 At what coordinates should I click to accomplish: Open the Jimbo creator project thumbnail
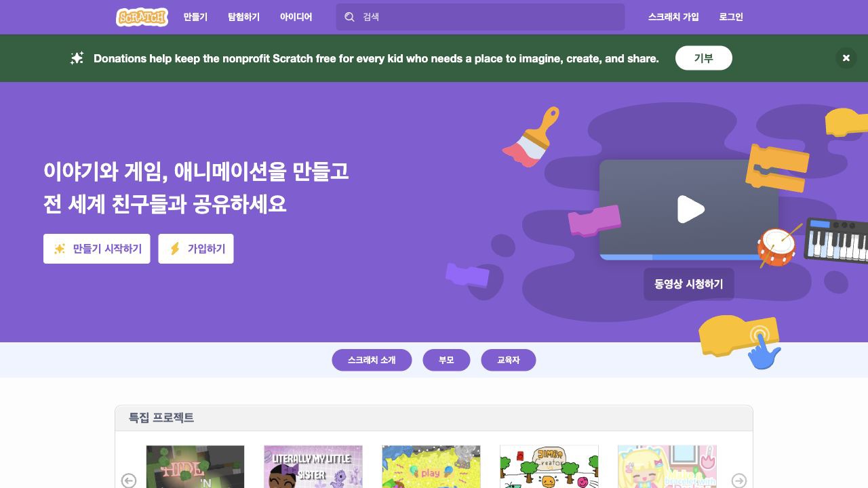pos(549,467)
